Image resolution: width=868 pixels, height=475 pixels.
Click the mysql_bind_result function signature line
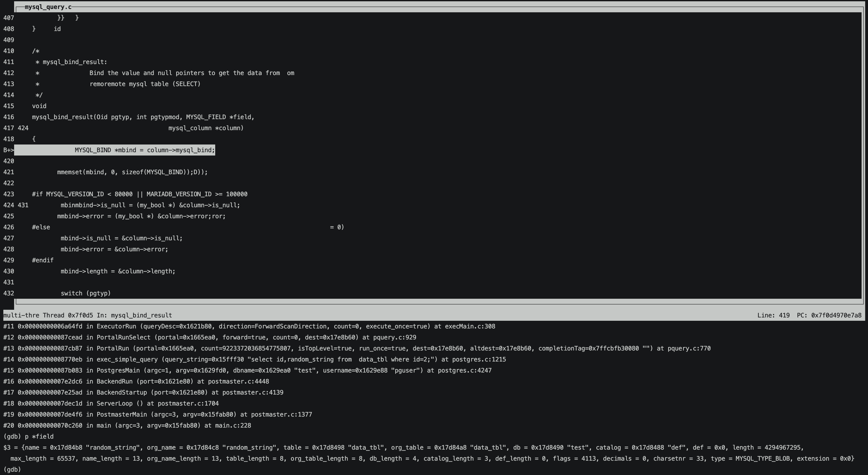pyautogui.click(x=143, y=117)
